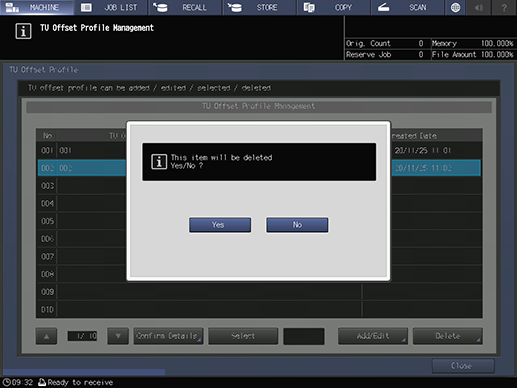Click the Delete button below the list
Screen dimensions: 517x388
click(447, 336)
